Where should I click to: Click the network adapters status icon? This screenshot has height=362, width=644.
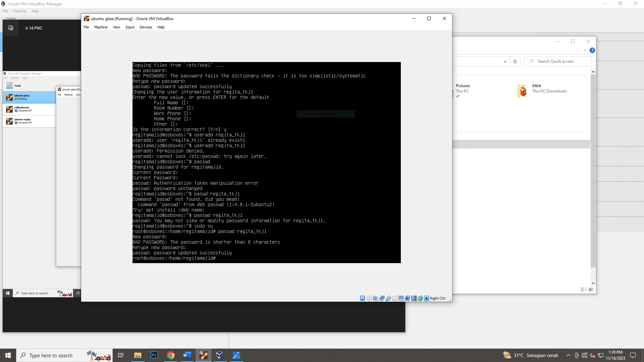pos(382,298)
